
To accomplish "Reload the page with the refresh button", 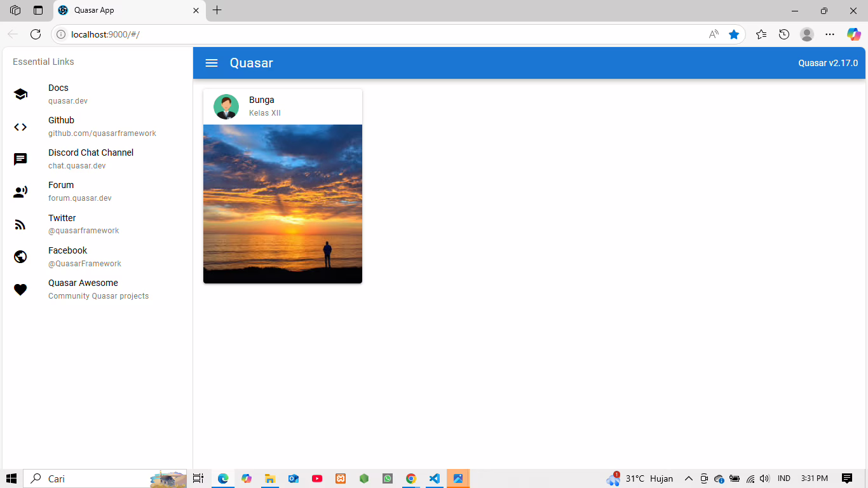I will pos(36,34).
